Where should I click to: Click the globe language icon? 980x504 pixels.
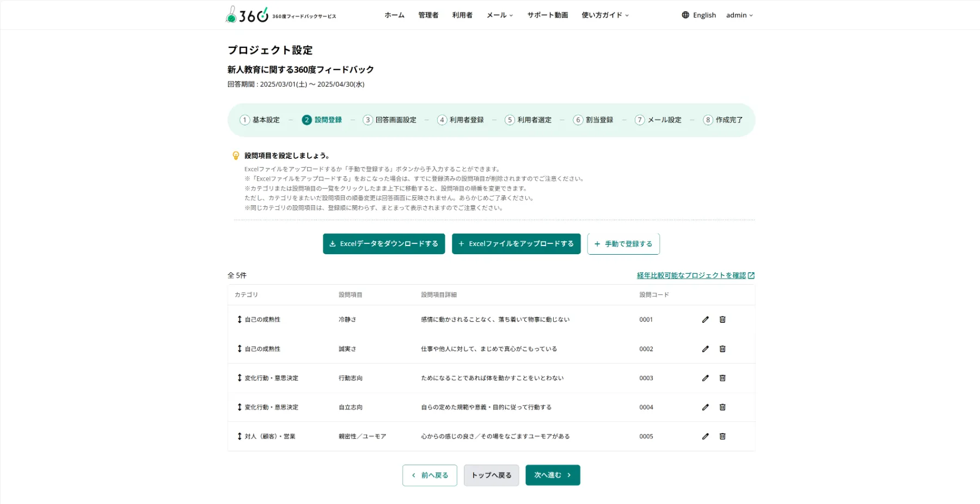[685, 15]
